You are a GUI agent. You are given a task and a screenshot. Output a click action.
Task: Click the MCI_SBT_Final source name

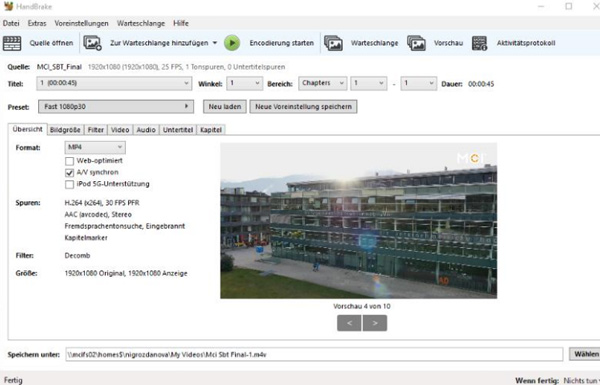click(59, 67)
